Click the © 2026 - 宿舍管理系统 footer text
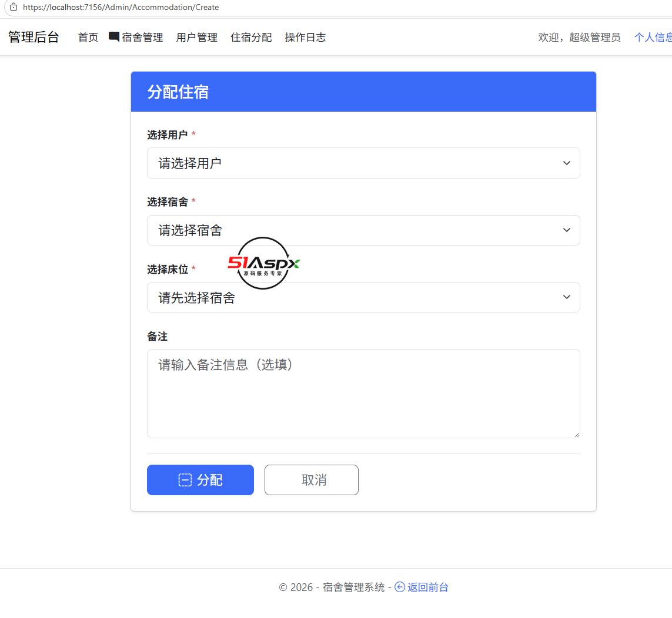Image resolution: width=672 pixels, height=618 pixels. [332, 587]
